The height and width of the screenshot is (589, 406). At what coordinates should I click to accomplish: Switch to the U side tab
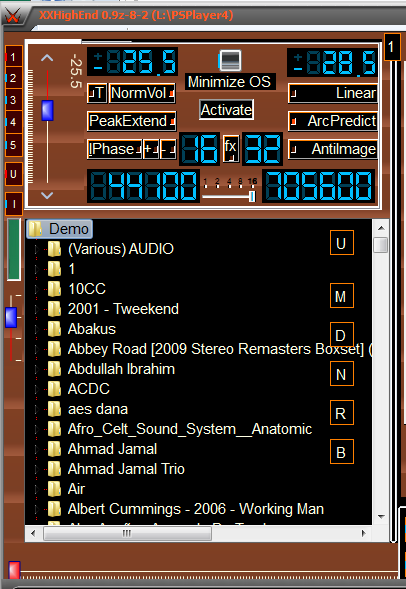coord(14,174)
